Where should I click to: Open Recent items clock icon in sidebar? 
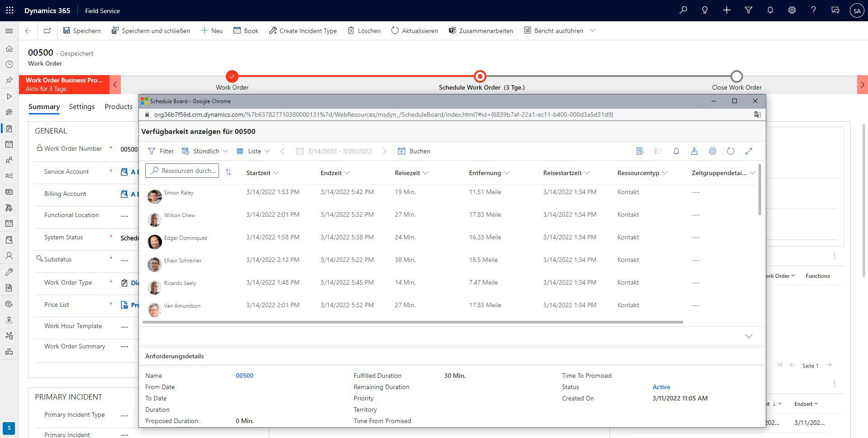[x=9, y=64]
